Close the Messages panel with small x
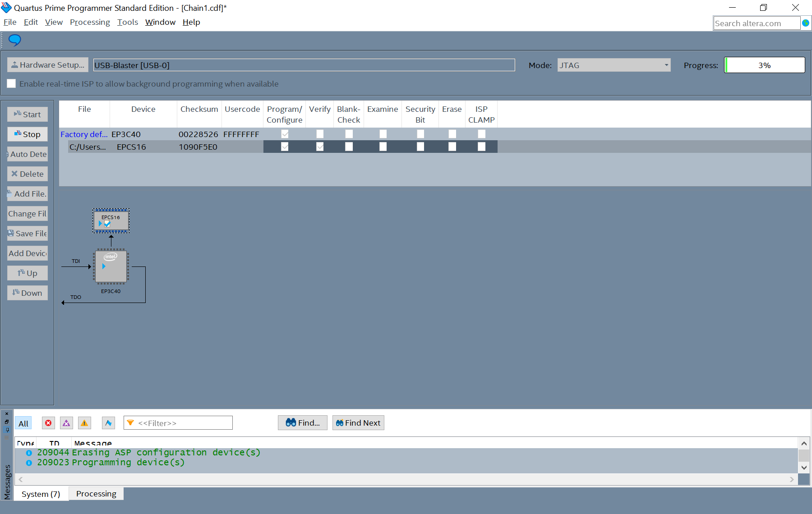This screenshot has height=514, width=812. [7, 413]
